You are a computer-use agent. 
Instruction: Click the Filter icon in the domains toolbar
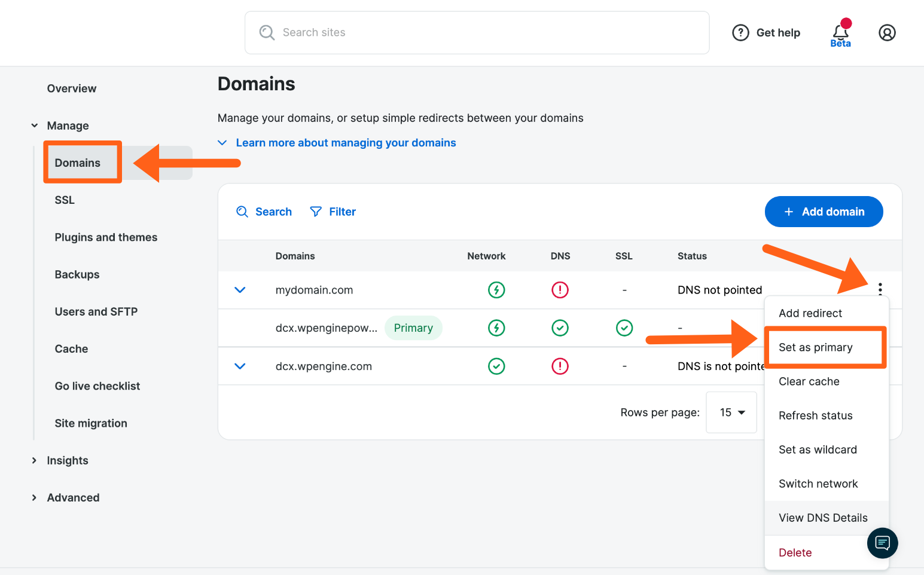coord(316,211)
